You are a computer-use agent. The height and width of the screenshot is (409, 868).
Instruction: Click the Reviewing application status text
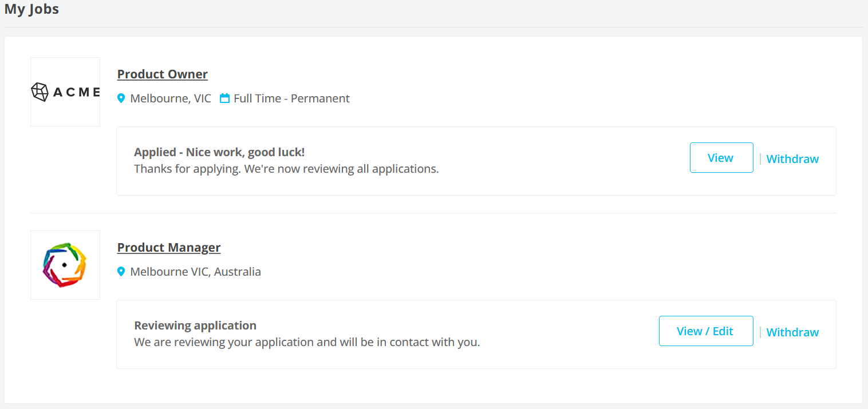[x=195, y=325]
